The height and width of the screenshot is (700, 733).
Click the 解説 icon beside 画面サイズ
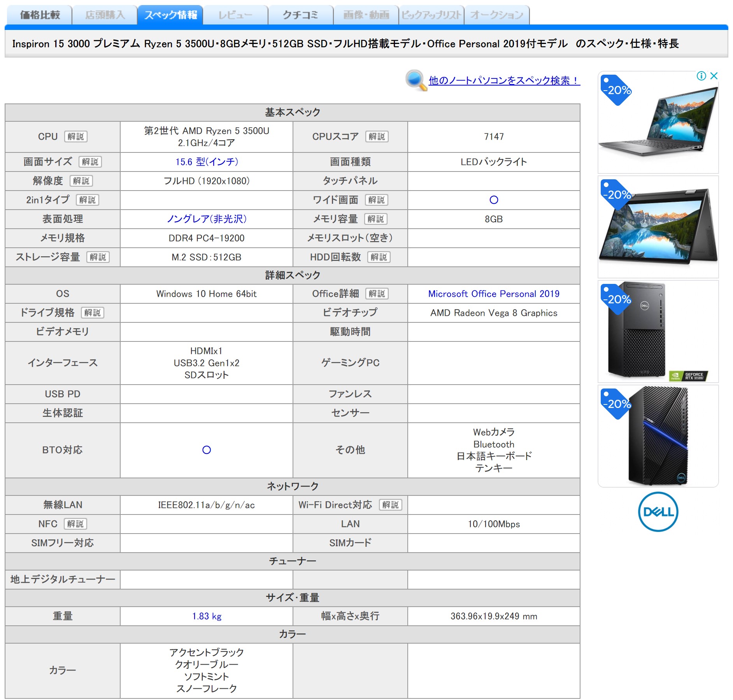point(90,162)
